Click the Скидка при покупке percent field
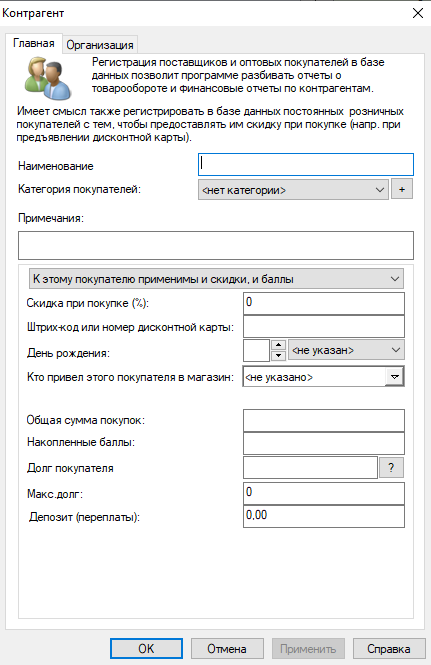431x665 pixels. (x=324, y=303)
